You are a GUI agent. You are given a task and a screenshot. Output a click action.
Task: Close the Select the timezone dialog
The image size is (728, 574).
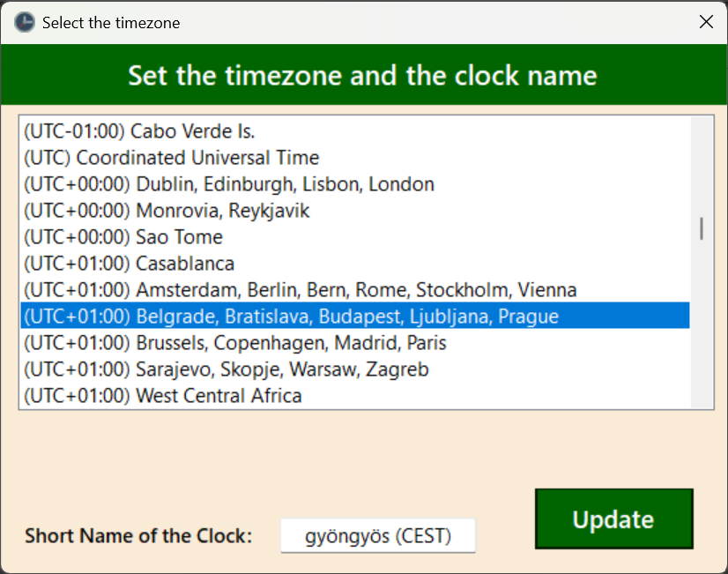tap(706, 22)
